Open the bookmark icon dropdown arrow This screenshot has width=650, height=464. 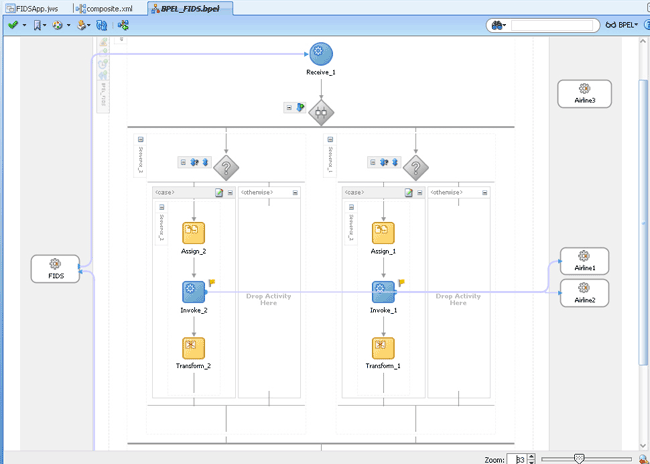pyautogui.click(x=45, y=26)
